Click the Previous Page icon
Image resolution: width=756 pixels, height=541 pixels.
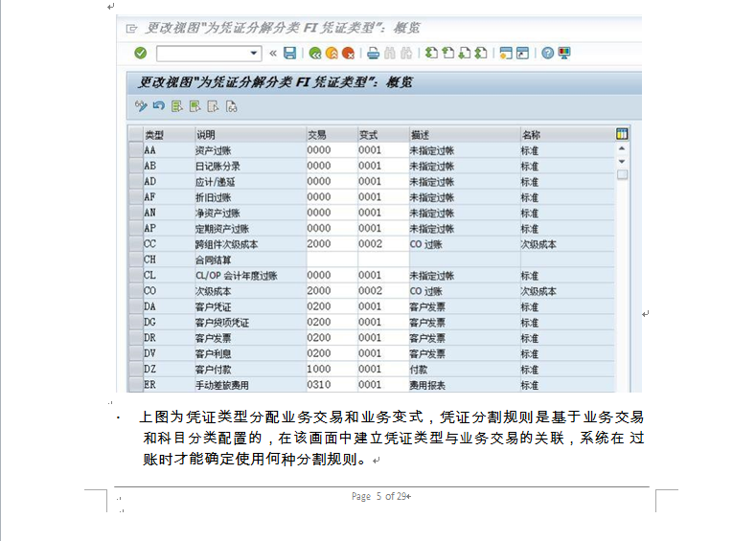pos(448,53)
